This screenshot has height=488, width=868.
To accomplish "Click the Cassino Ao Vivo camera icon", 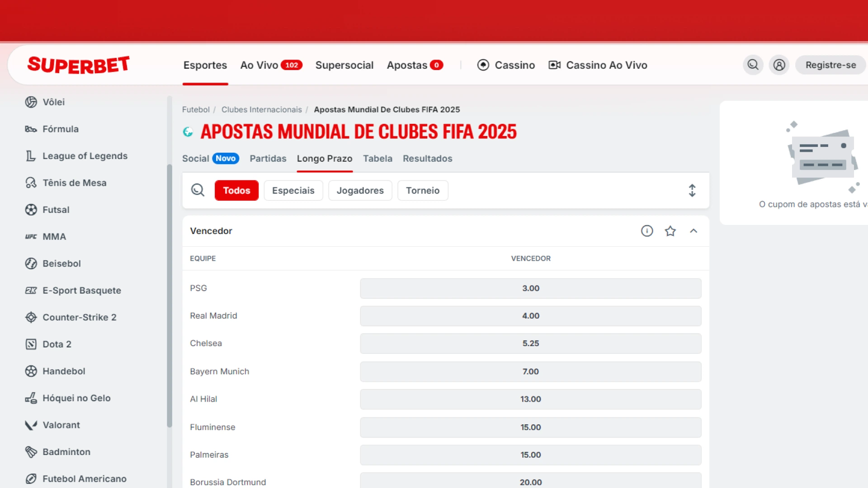I will tap(554, 65).
